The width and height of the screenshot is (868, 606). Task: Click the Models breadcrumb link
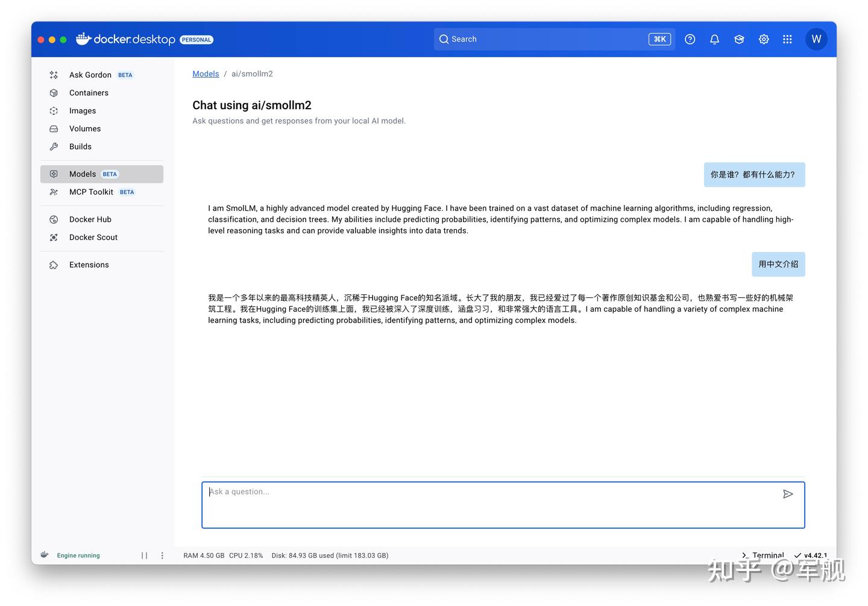(x=206, y=74)
